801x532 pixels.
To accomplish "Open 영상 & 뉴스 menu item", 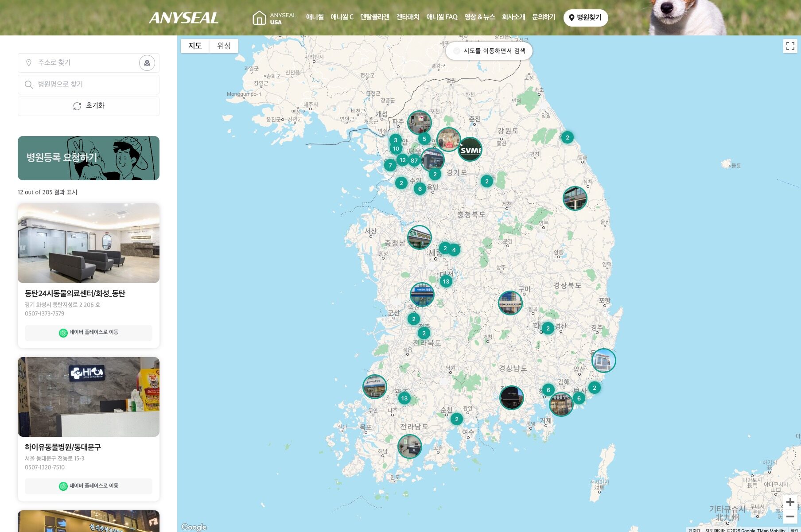I will point(479,17).
